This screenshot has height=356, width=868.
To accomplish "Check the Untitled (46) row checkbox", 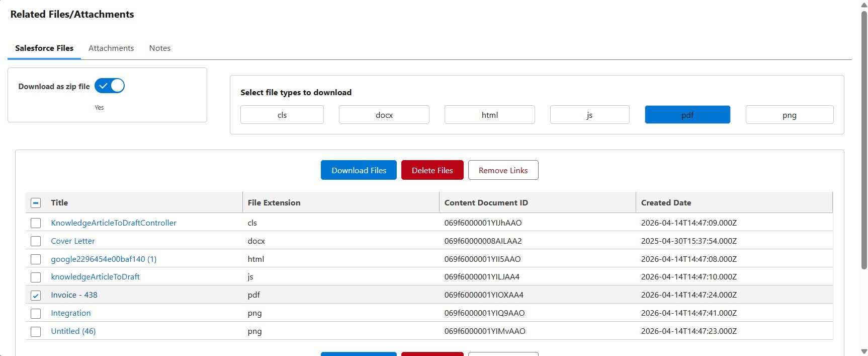I will (36, 332).
